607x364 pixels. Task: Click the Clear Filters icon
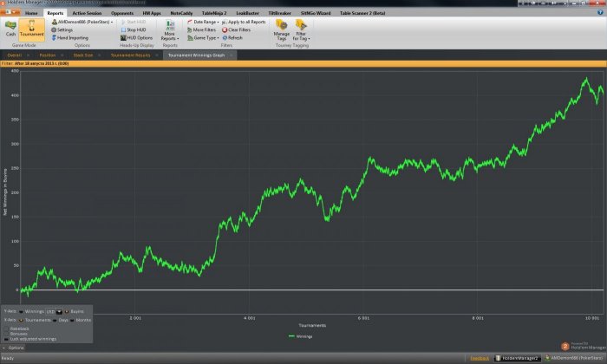(x=225, y=29)
